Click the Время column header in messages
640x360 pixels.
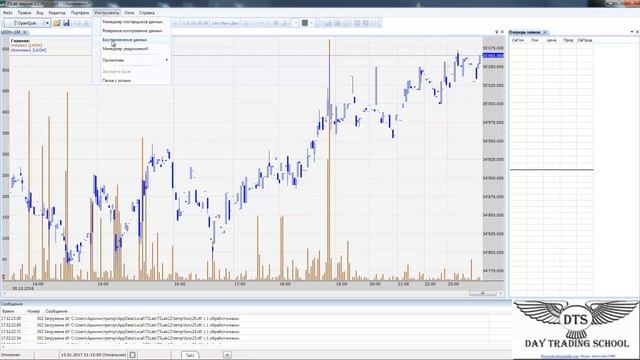(x=8, y=311)
